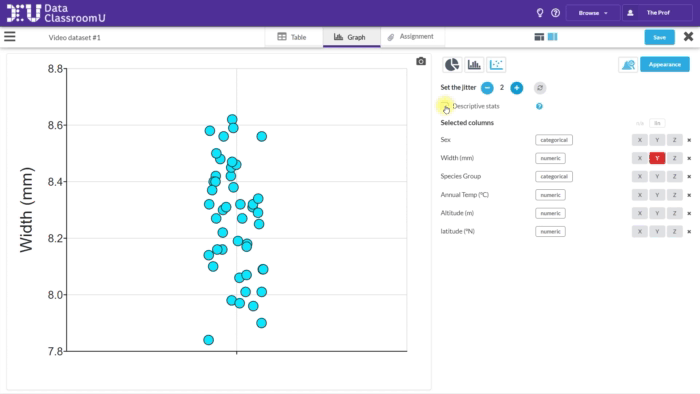Assign Altitude (m) to Z axis
The height and width of the screenshot is (394, 700).
pyautogui.click(x=675, y=213)
